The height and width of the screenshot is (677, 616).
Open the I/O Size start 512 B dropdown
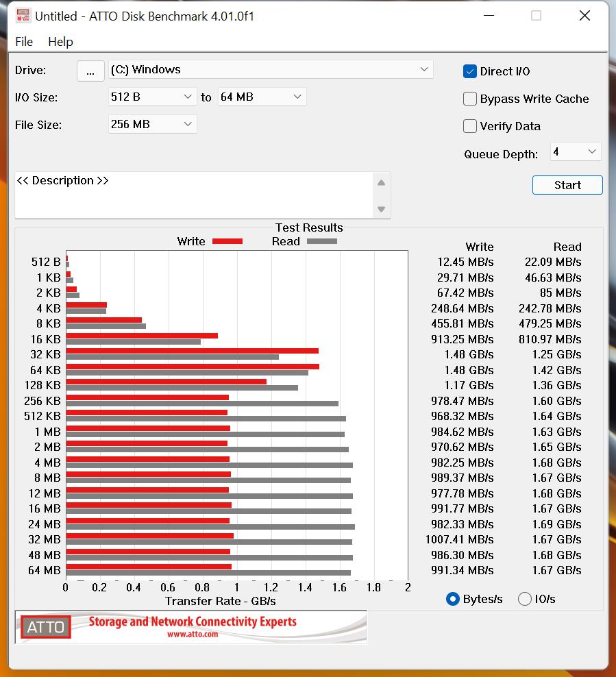point(151,97)
